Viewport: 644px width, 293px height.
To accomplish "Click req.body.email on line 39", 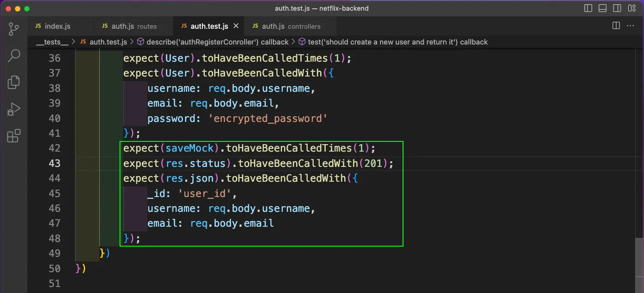I will tap(232, 103).
